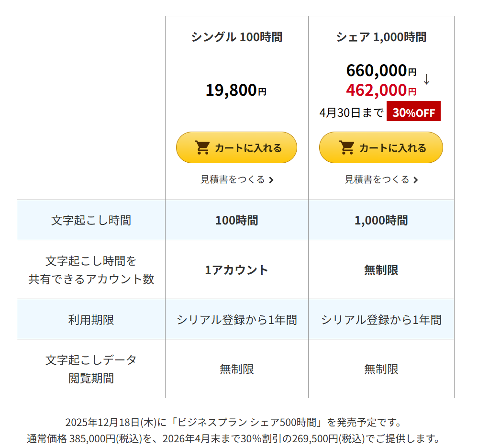Select the red 30%OFF badge
The width and height of the screenshot is (478, 448).
click(x=413, y=112)
